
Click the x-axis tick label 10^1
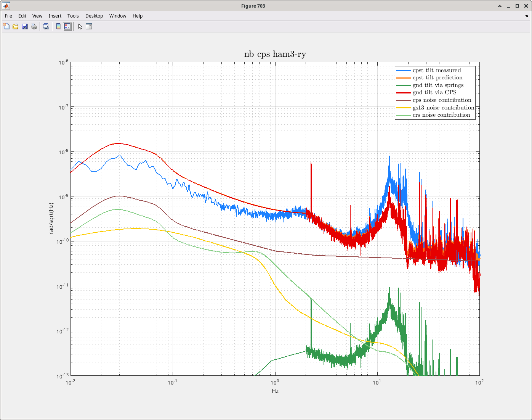[377, 382]
